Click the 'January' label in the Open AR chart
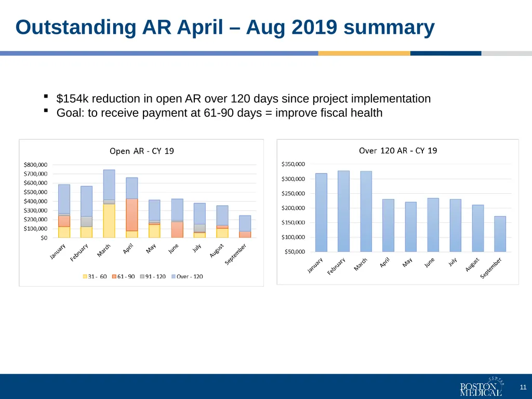Screen dimensions: 532x399 [57, 251]
